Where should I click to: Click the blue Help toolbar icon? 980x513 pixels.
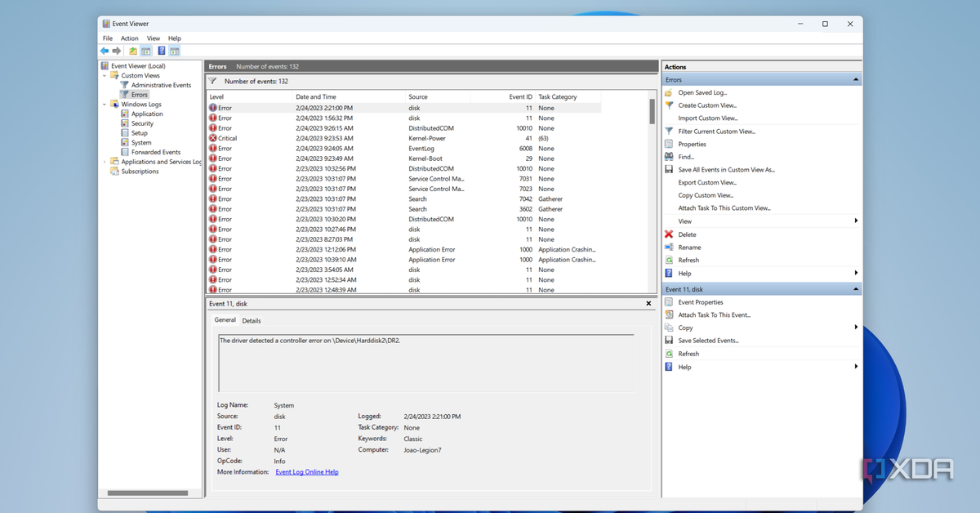(x=162, y=51)
